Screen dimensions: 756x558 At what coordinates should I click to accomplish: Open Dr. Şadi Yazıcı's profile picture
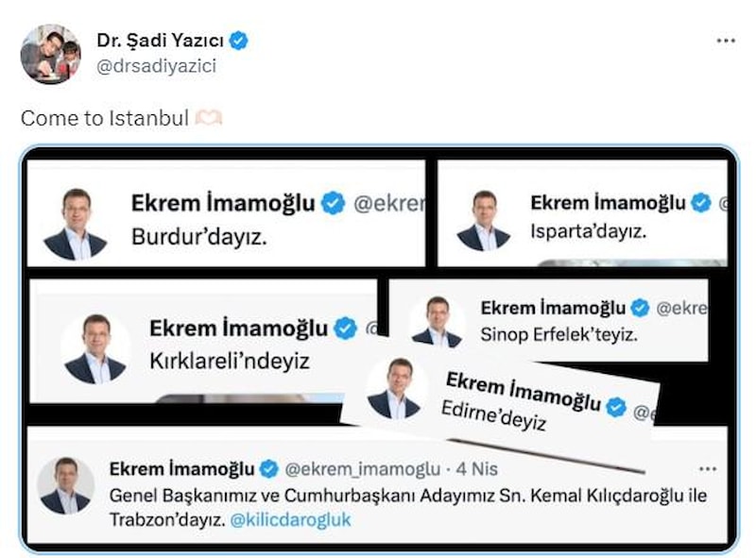[x=51, y=54]
